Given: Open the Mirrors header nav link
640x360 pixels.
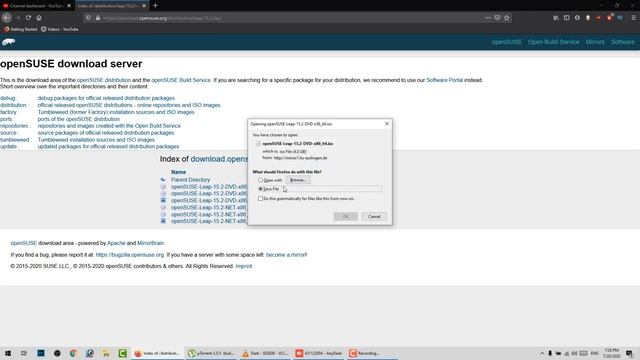Looking at the screenshot, I should pos(595,42).
